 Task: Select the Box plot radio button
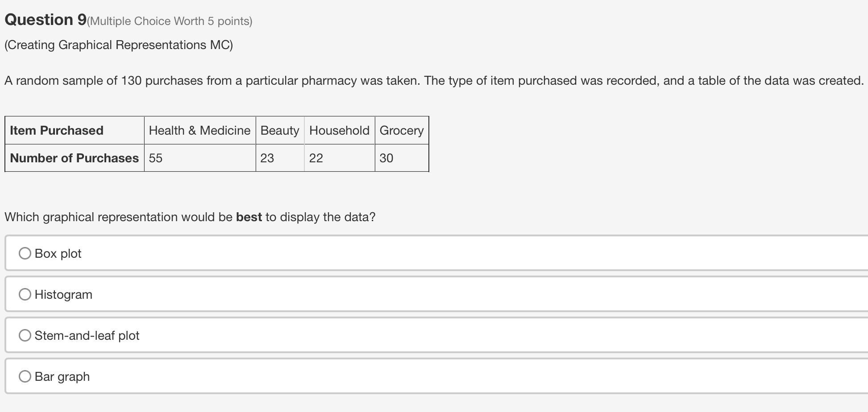(25, 253)
